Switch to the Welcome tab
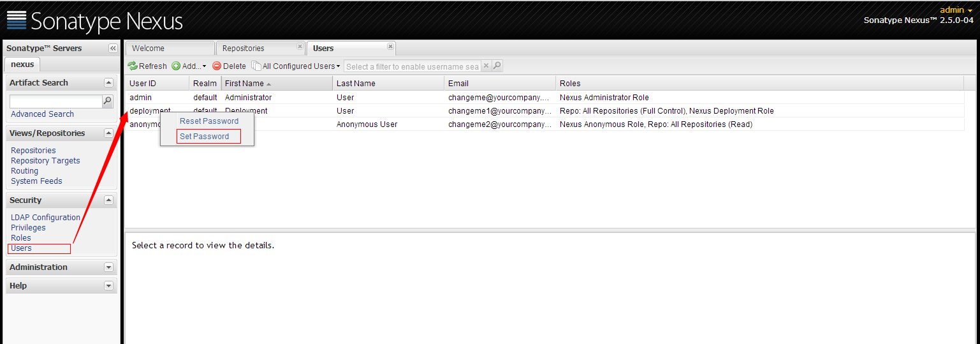This screenshot has height=344, width=980. [x=170, y=49]
